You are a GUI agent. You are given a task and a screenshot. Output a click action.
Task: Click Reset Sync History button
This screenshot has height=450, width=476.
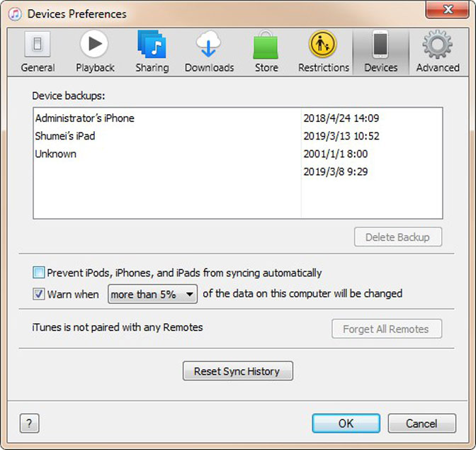pos(238,371)
